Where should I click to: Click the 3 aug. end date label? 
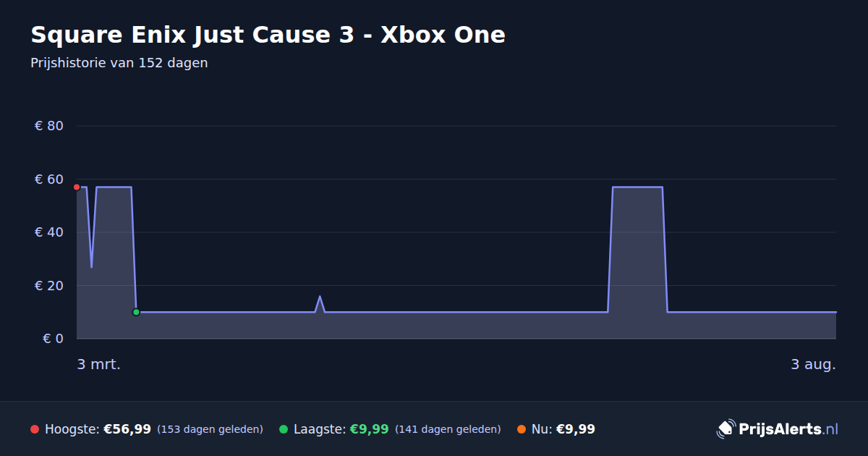pyautogui.click(x=813, y=364)
